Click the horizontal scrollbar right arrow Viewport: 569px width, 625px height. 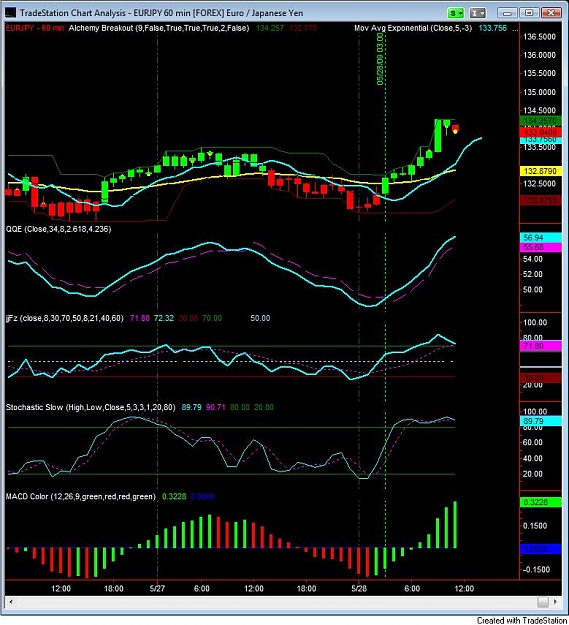tap(556, 601)
